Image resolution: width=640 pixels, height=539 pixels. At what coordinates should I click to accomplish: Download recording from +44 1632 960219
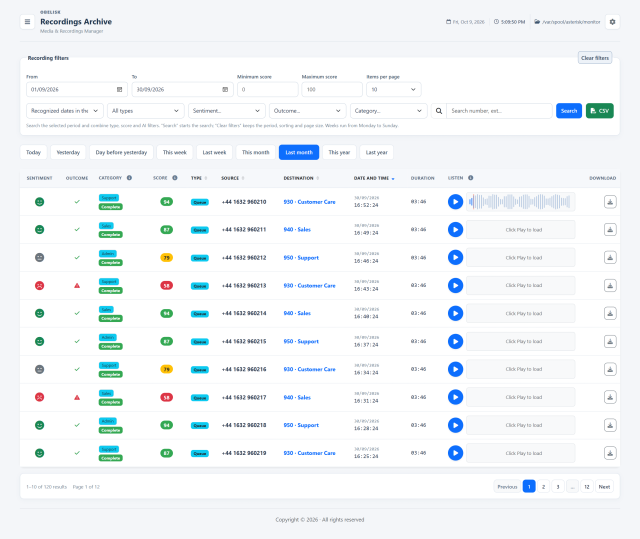click(x=610, y=453)
